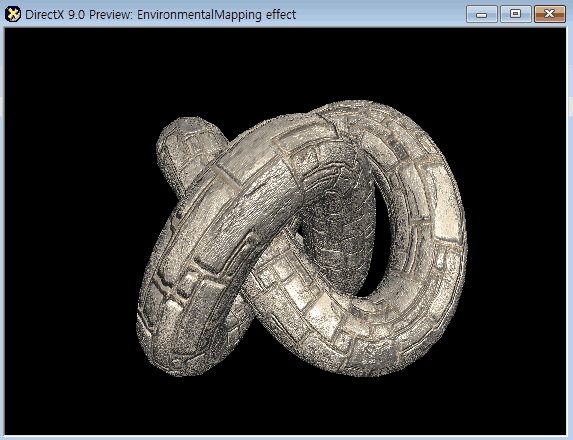Screen dimensions: 573x440
Task: Minimize the DirectX 9.0 Preview window
Action: [482, 14]
